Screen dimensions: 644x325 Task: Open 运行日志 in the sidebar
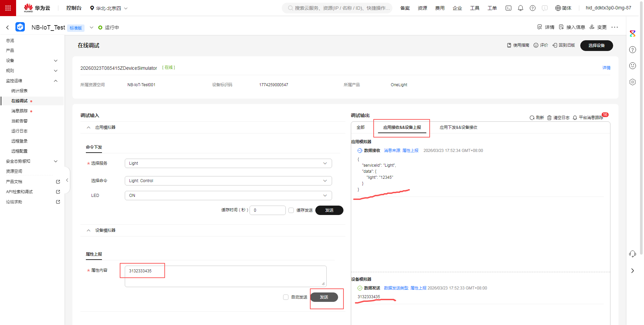click(x=19, y=131)
